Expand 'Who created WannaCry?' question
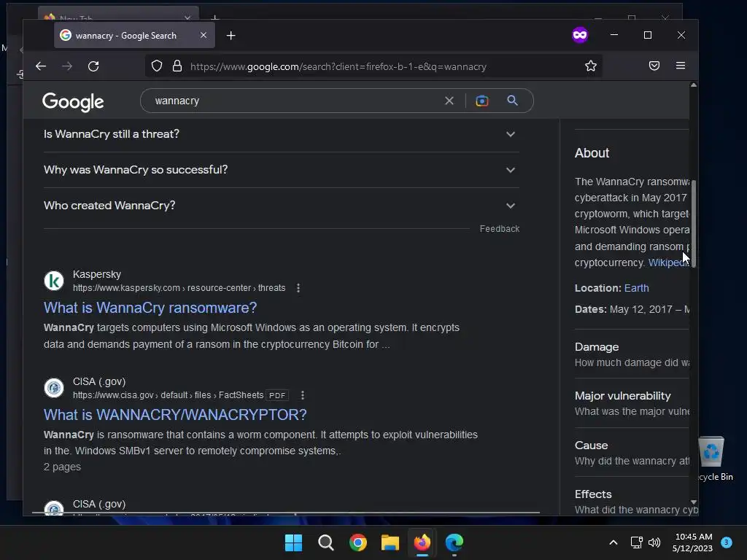Image resolution: width=747 pixels, height=560 pixels. (281, 206)
